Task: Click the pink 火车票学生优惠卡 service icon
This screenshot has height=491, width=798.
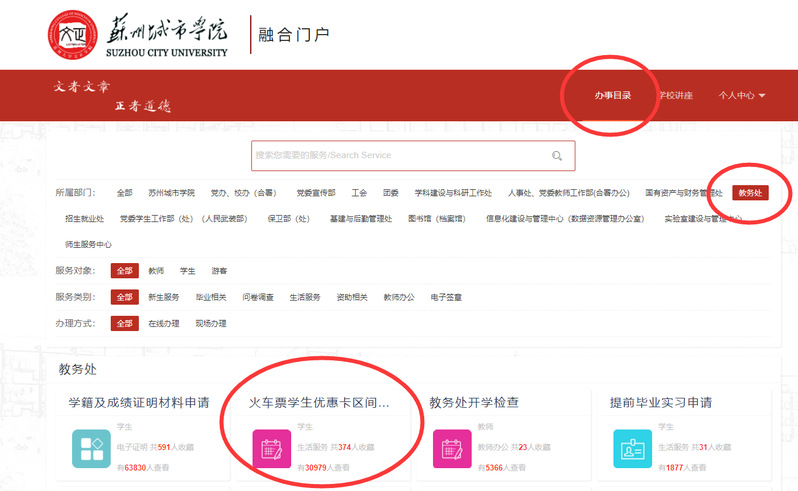Action: pos(271,448)
